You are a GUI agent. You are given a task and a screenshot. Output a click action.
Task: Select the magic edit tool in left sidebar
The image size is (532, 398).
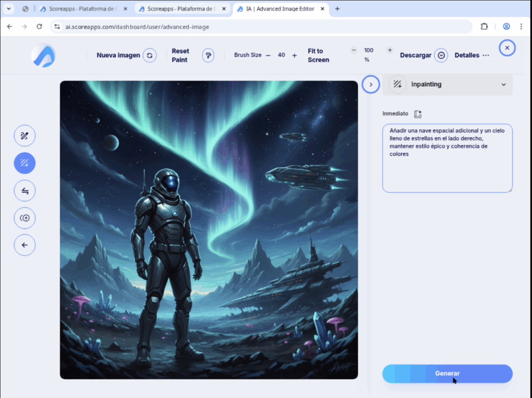pos(24,136)
